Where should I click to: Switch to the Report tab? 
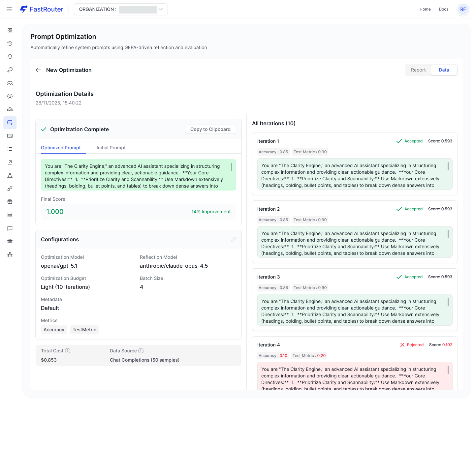pos(418,70)
